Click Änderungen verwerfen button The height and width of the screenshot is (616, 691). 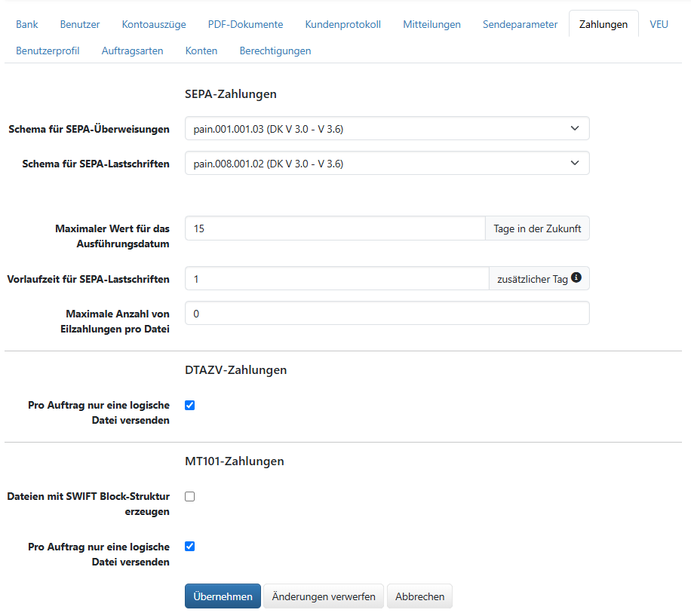324,596
